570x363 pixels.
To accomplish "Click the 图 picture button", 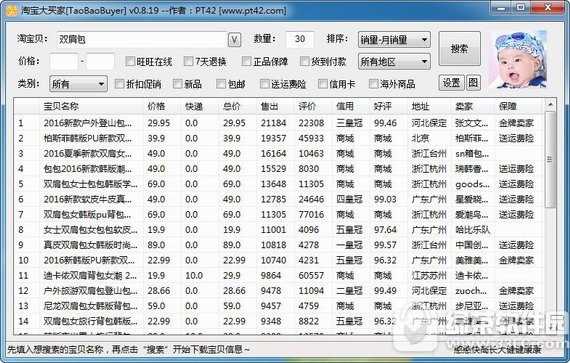I will (x=473, y=83).
